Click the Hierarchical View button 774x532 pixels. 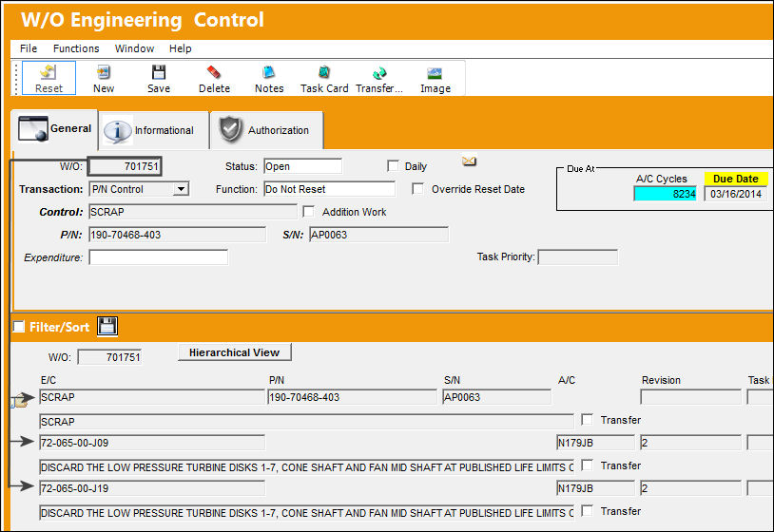(x=235, y=352)
